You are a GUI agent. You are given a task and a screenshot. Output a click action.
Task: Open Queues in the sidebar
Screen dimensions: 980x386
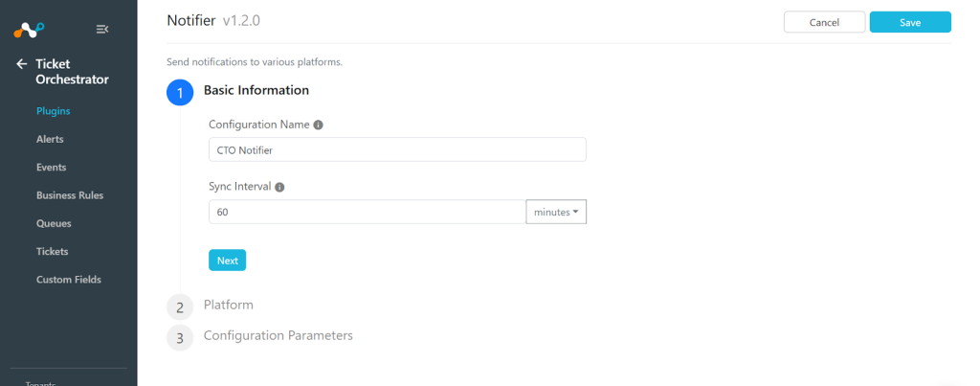54,223
